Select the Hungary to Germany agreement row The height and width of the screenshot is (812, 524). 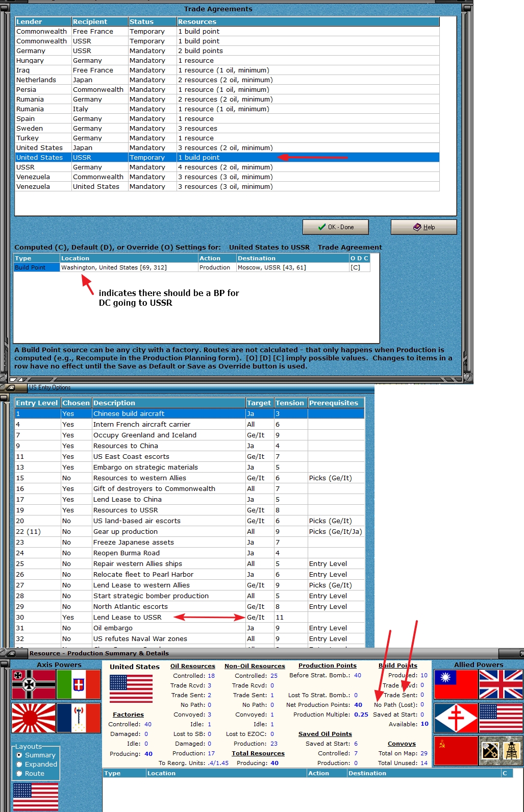[227, 60]
